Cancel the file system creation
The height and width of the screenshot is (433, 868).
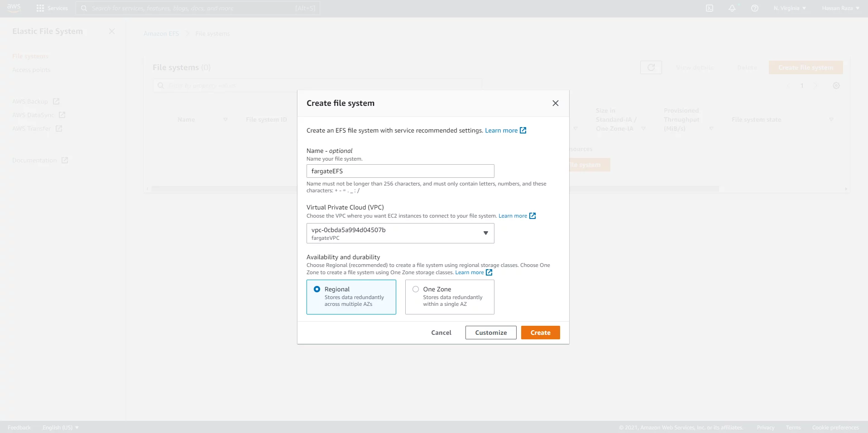point(441,333)
